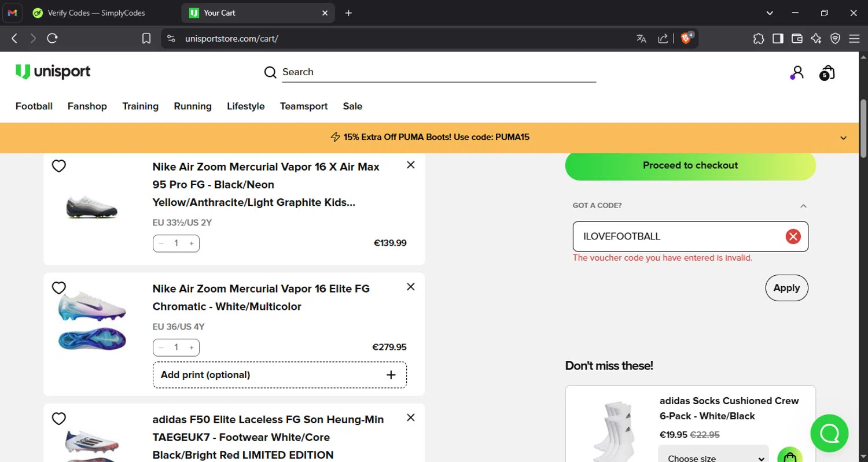Open live chat support bubble
This screenshot has width=868, height=462.
click(829, 433)
